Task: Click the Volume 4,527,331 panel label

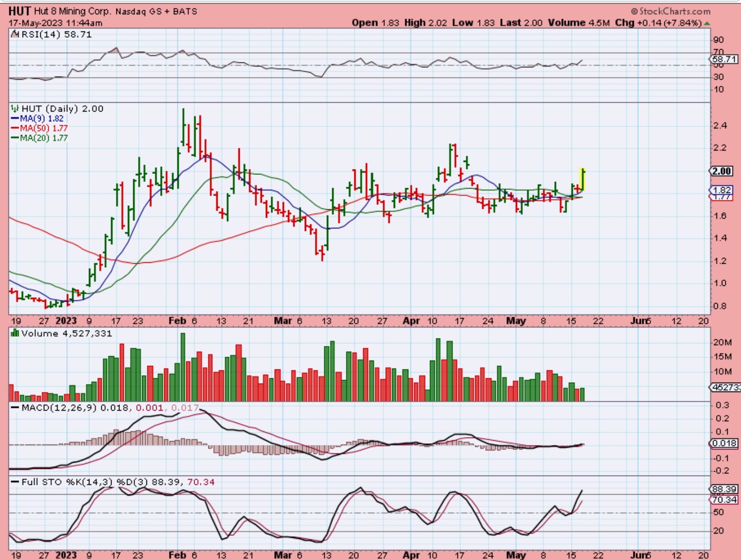Action: click(x=67, y=334)
